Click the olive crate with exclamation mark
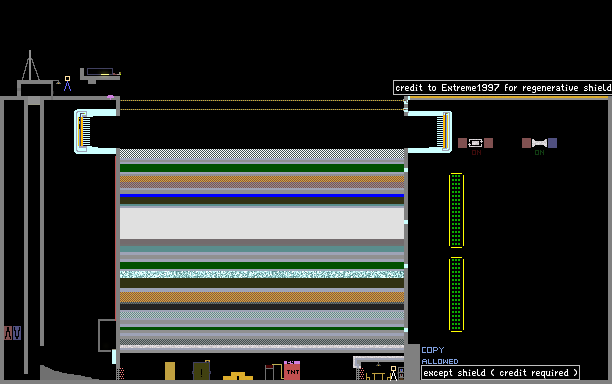This screenshot has height=384, width=612. 201,371
